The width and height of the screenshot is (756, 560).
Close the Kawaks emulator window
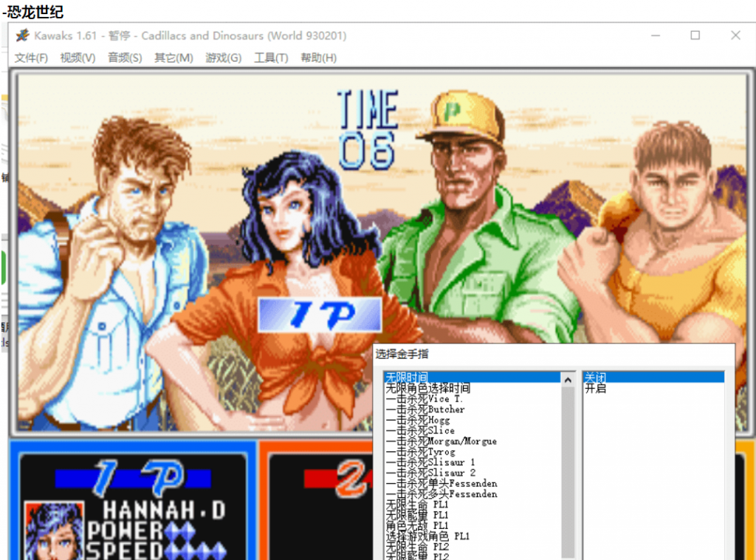(735, 35)
